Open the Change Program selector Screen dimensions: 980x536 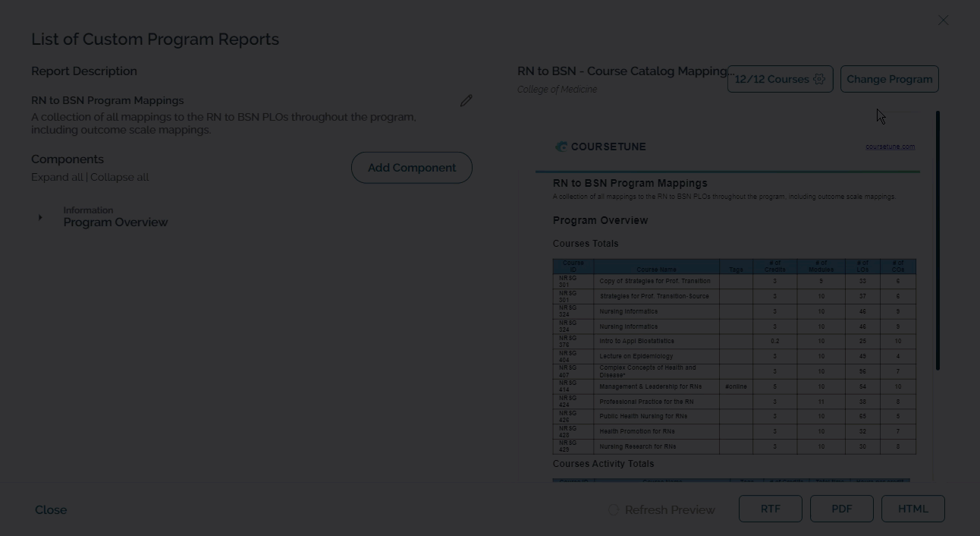click(889, 79)
